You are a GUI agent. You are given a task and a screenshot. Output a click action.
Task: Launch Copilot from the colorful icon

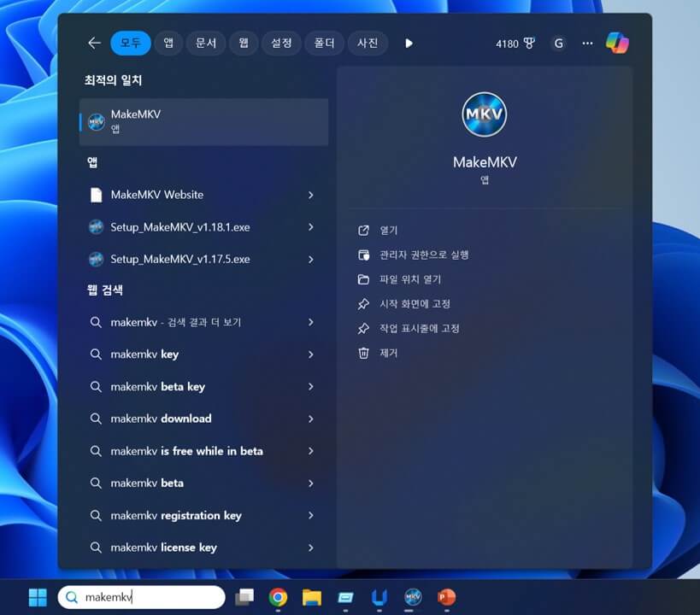(617, 43)
